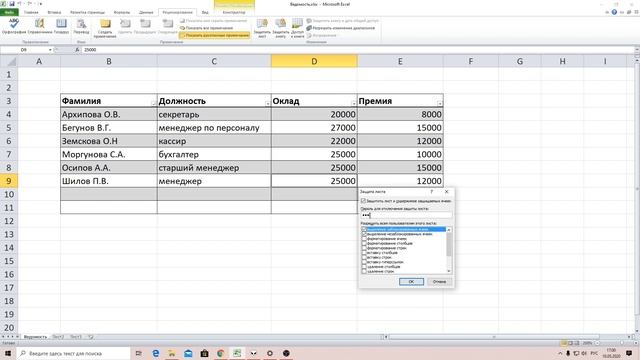
Task: Click Показать все примечания
Action: [207, 28]
